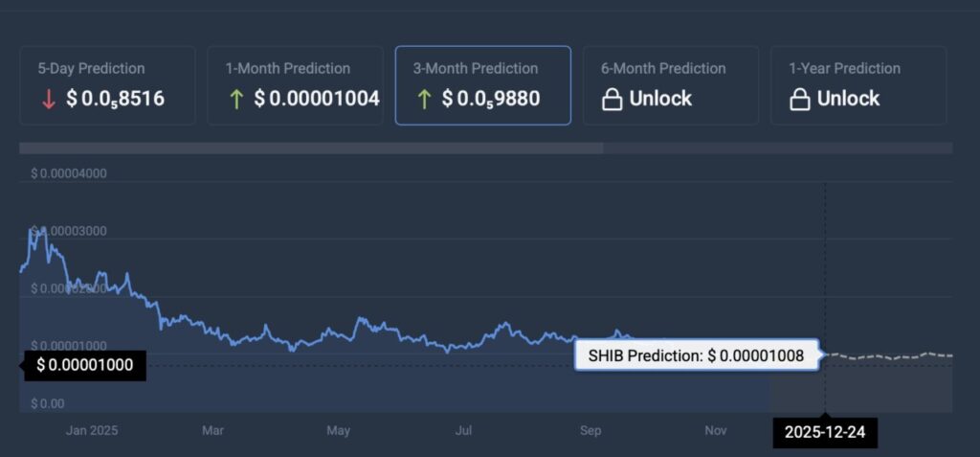Click the black $ 0.00001000 price label
This screenshot has width=980, height=457.
click(x=85, y=365)
